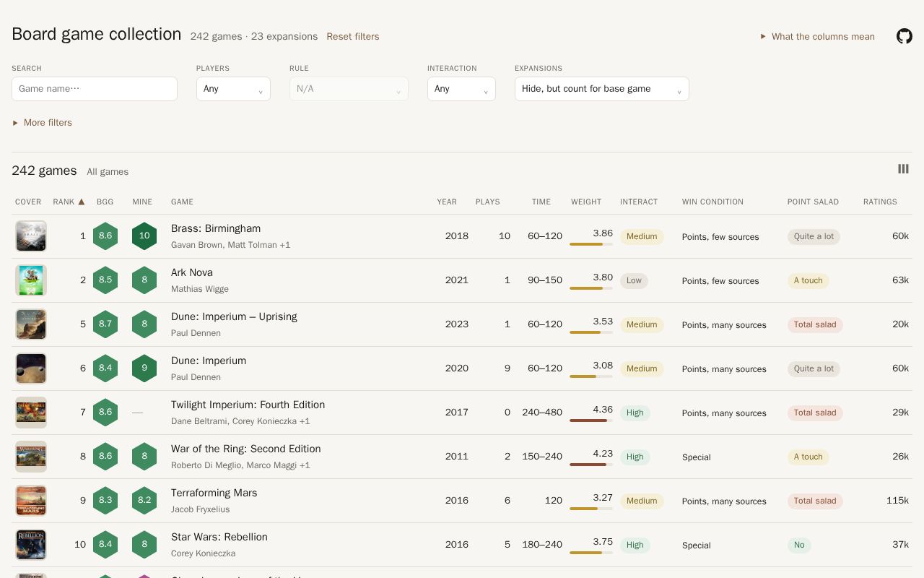This screenshot has width=924, height=578.
Task: Click BGG 8.5 hexagon for Ark Nova
Action: coord(105,280)
